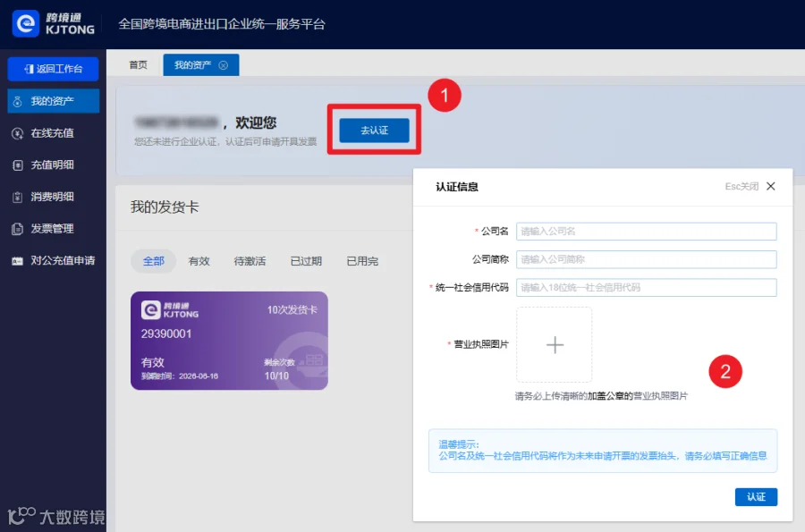
Task: Close the 认证信息 dialog with the X
Action: pos(771,186)
